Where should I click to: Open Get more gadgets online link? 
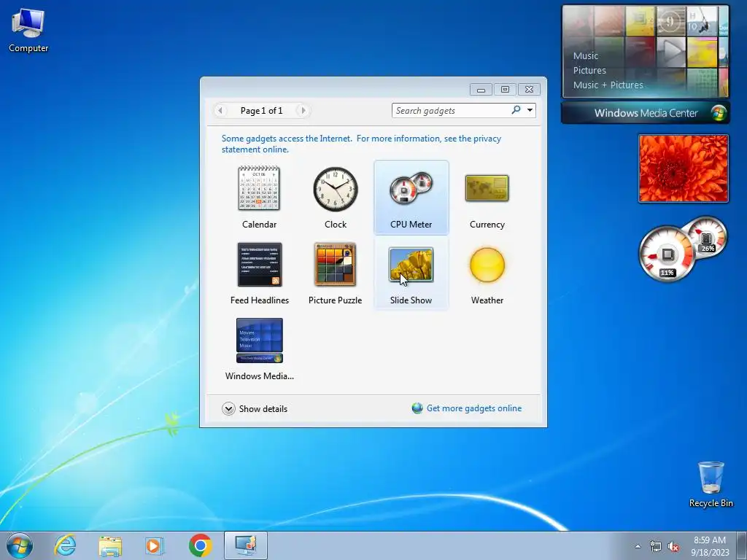(x=474, y=408)
